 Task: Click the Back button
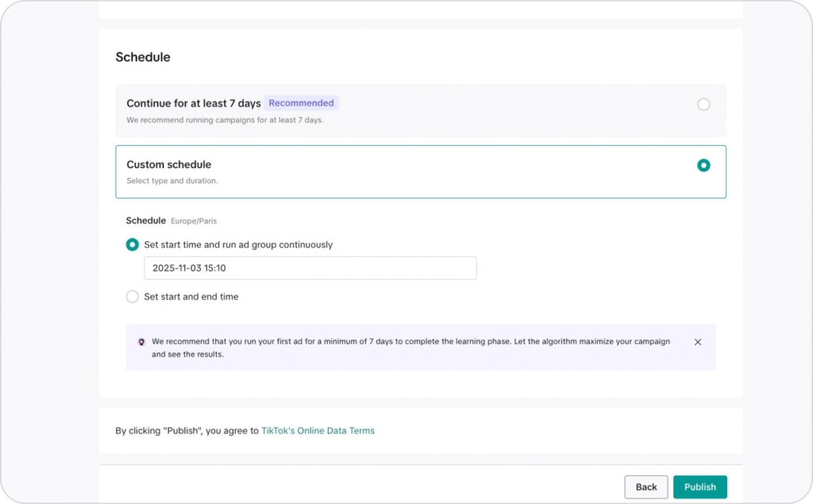click(x=646, y=487)
